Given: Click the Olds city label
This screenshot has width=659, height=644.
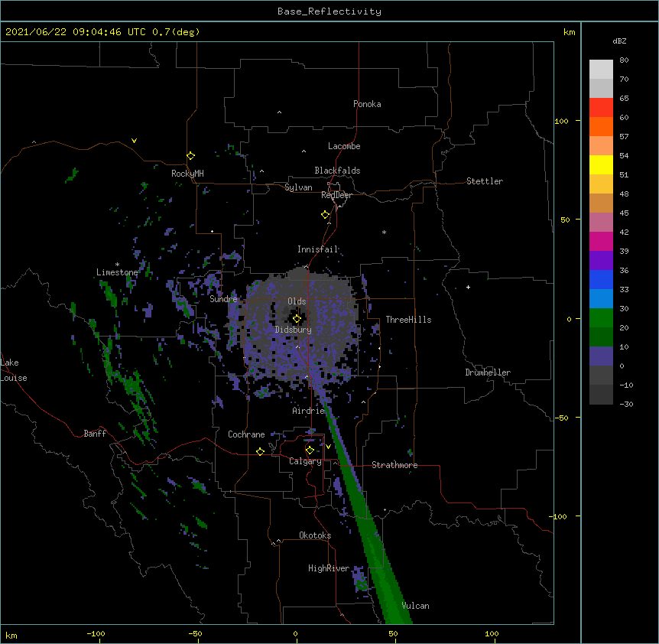Looking at the screenshot, I should [x=297, y=301].
